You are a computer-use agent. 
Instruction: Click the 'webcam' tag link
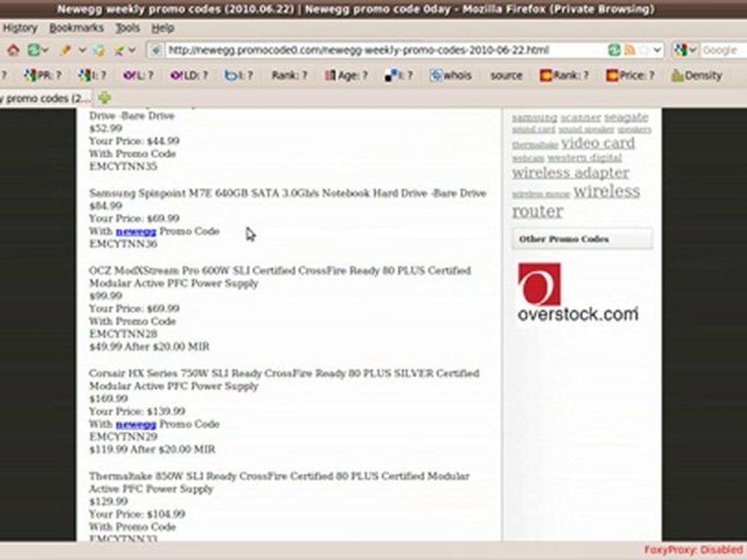[x=528, y=158]
